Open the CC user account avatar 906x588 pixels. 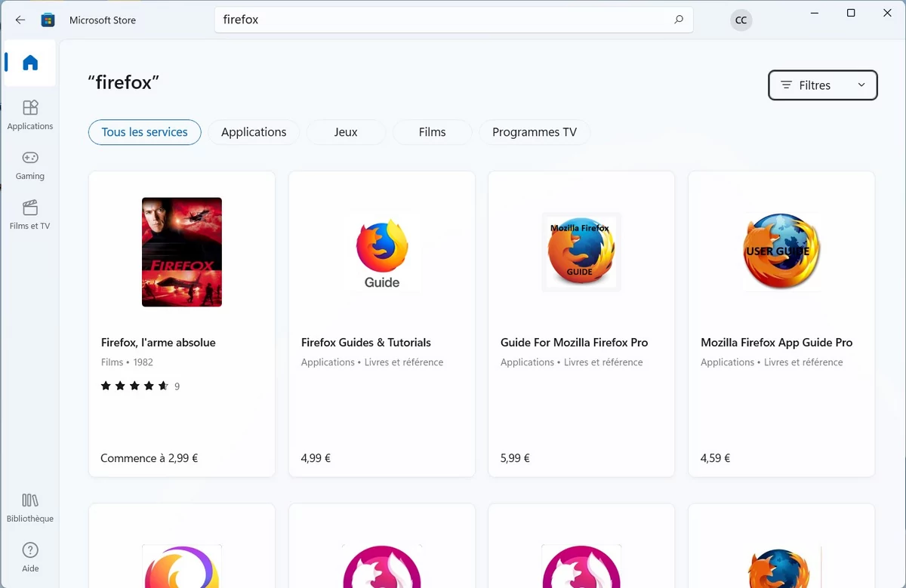tap(741, 20)
